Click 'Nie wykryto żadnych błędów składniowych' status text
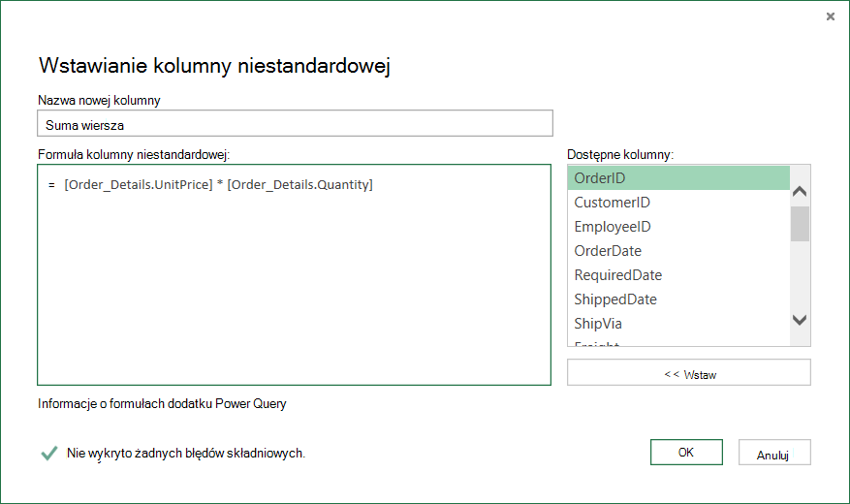This screenshot has height=504, width=850. coord(186,453)
